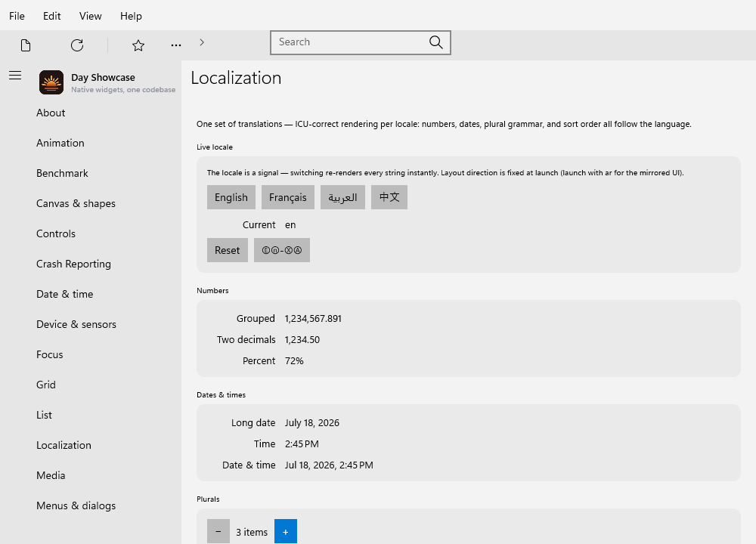
Task: Click the Localization page heading
Action: 236,78
